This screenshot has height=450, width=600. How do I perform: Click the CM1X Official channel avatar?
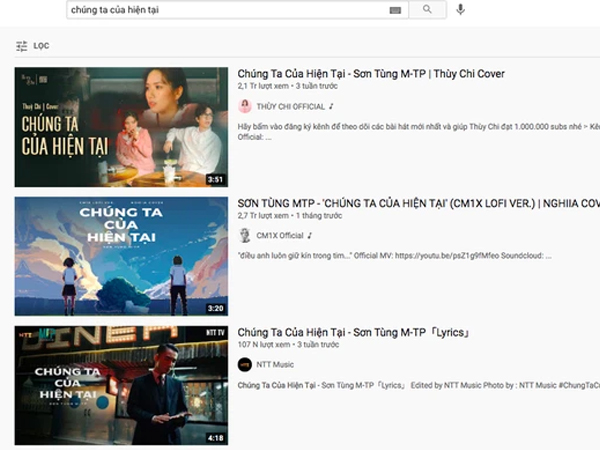point(245,235)
